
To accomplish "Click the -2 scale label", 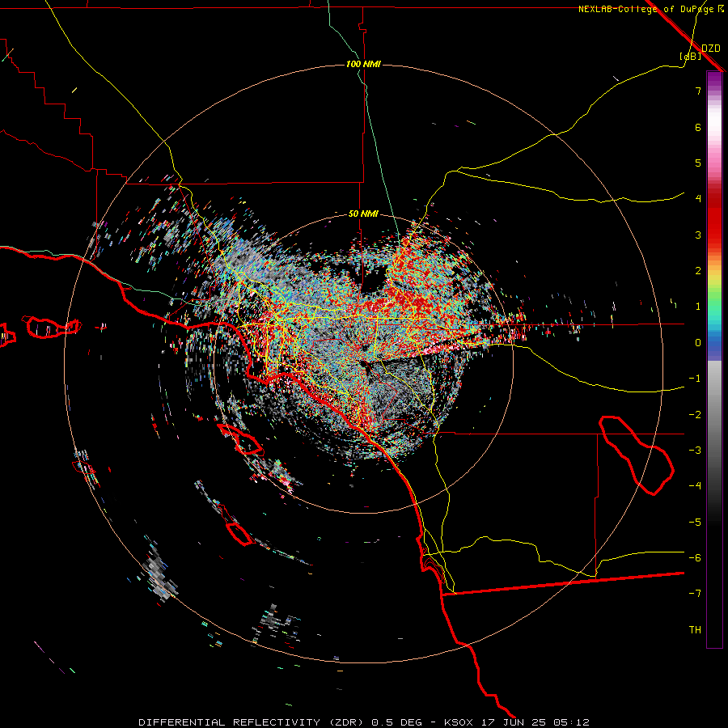I will 695,415.
